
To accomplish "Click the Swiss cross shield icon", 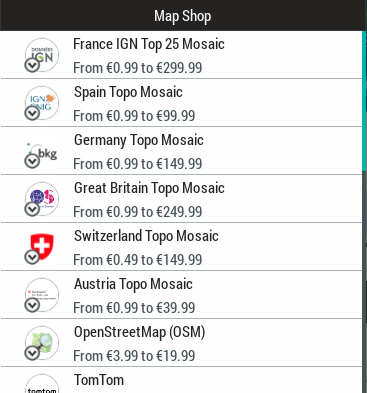I will [42, 247].
